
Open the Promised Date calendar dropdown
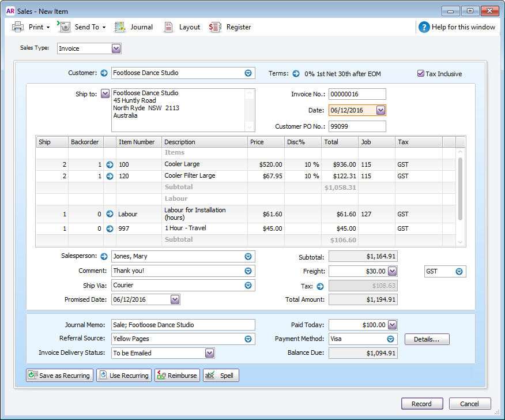pos(175,299)
